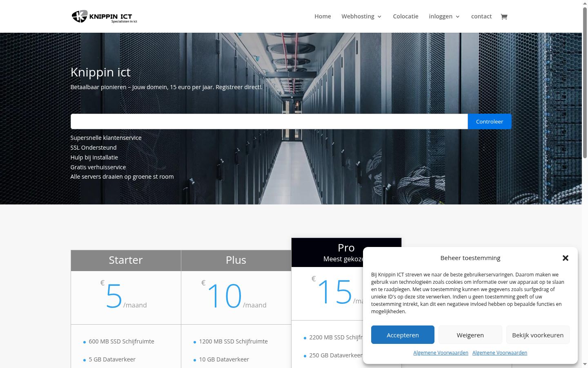Click the page vertical scrollbar thumb
This screenshot has width=588, height=368.
coord(585,82)
